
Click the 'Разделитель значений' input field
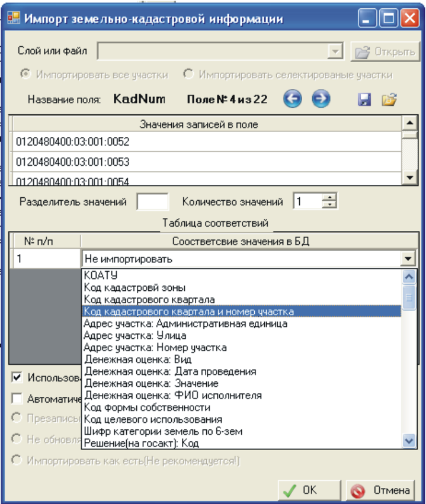coord(152,201)
